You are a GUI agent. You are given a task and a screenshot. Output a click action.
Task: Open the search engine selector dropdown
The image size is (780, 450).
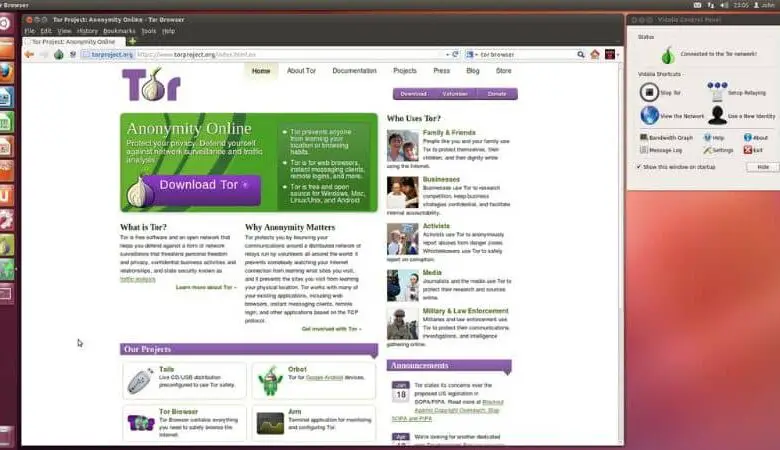(471, 54)
